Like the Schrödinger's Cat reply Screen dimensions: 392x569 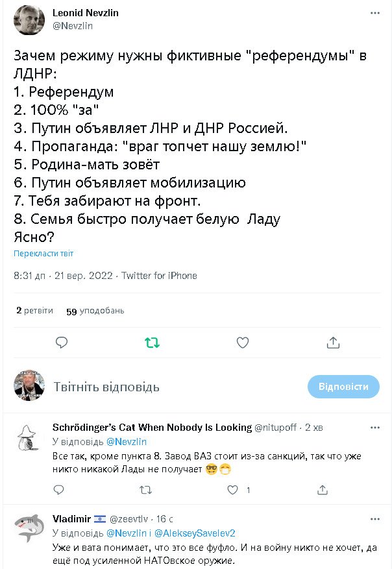[x=232, y=490]
